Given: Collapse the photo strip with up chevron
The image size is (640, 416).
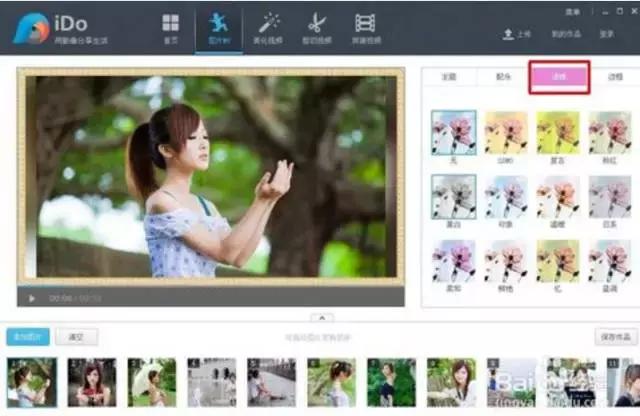Looking at the screenshot, I should (322, 318).
